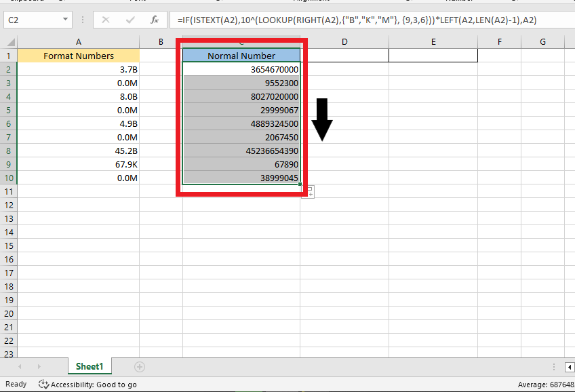This screenshot has width=575, height=392.
Task: Click previous sheet navigation arrow
Action: click(x=20, y=367)
